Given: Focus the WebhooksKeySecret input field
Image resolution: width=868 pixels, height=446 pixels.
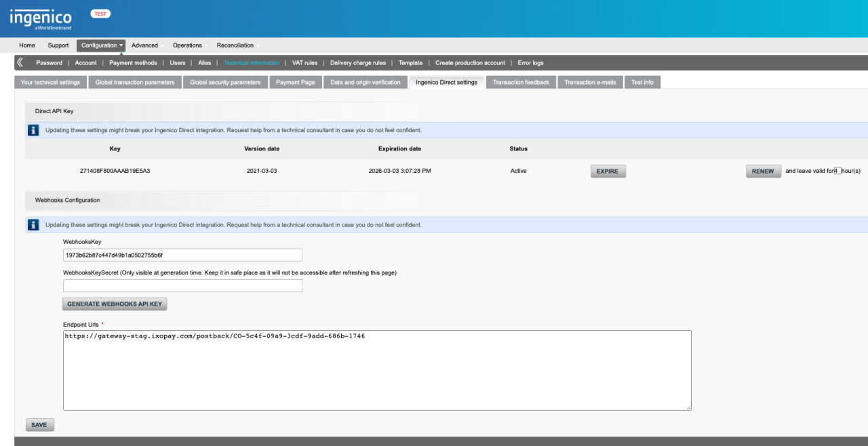Looking at the screenshot, I should [x=182, y=286].
